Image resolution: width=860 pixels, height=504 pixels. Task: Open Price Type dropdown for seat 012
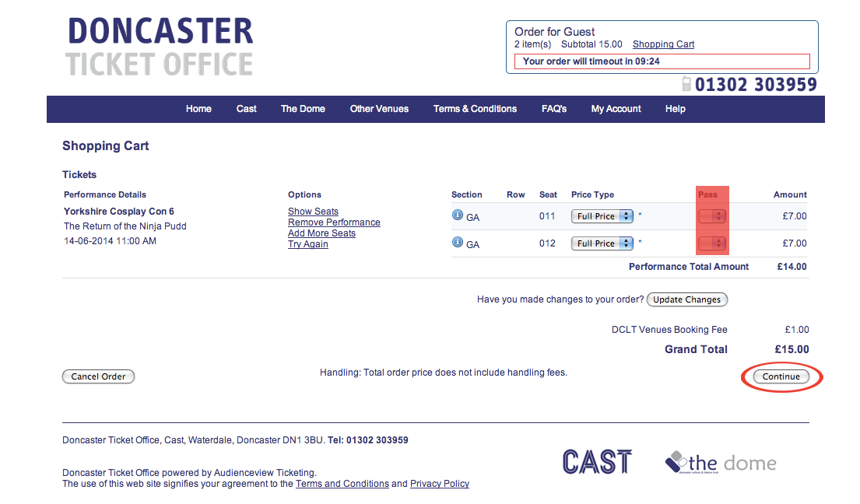[602, 243]
